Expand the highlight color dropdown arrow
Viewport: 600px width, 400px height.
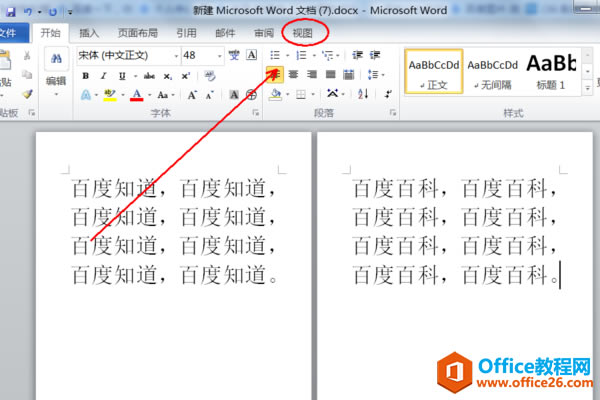point(123,95)
